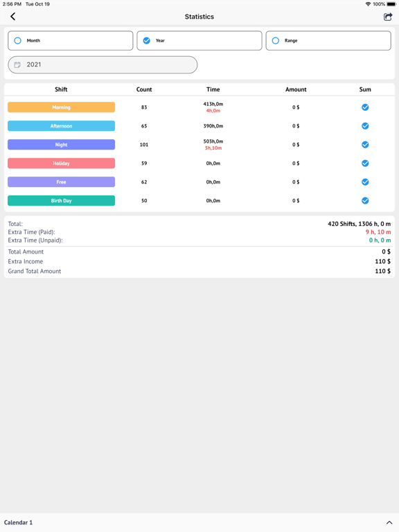Click Total Amount label
399x532 pixels.
(x=26, y=251)
